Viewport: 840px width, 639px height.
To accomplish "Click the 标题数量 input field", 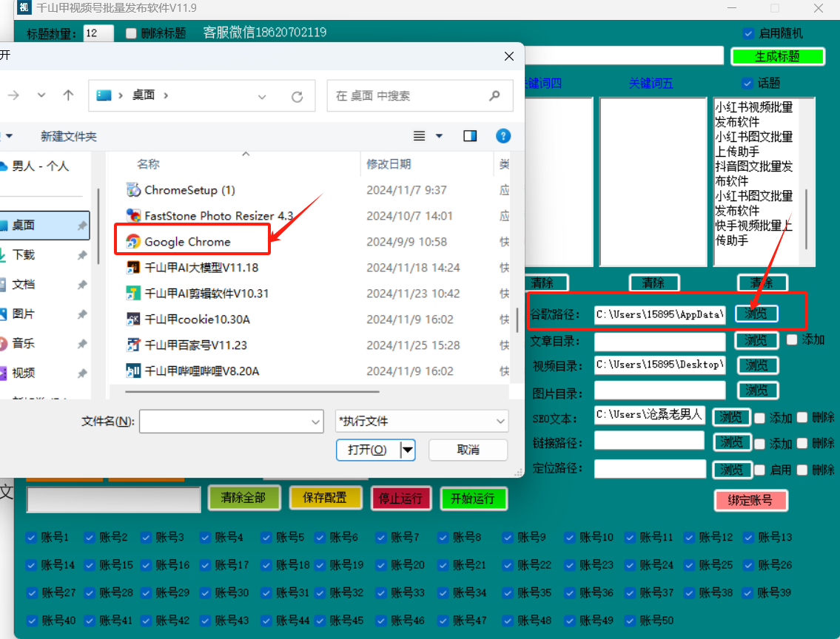I will [98, 33].
